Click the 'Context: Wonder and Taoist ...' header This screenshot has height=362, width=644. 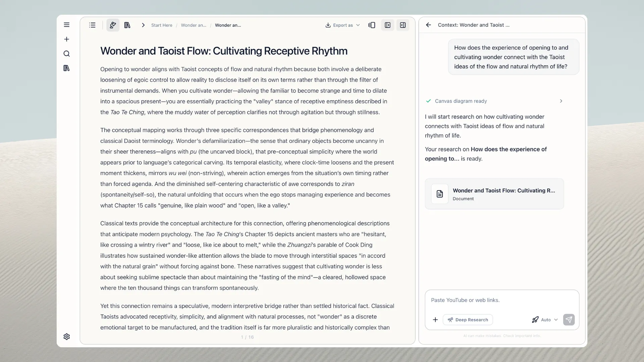pyautogui.click(x=474, y=25)
